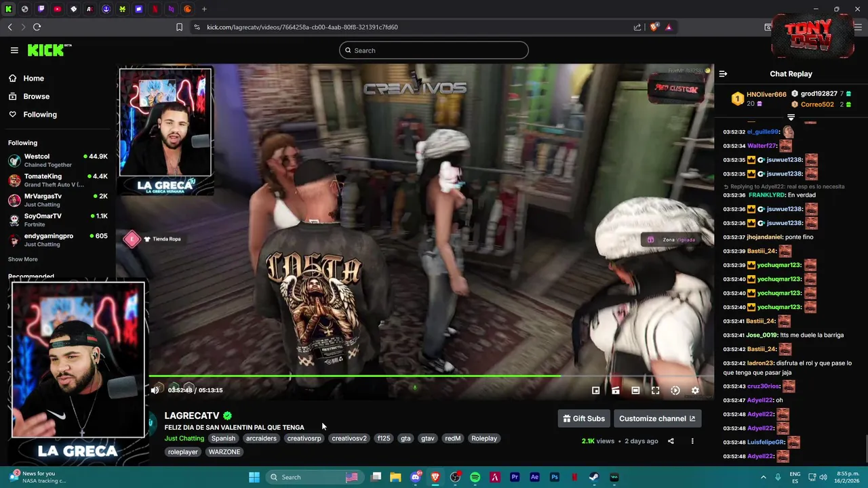Viewport: 868px width, 488px height.
Task: Toggle picture-in-picture mini player
Action: pos(595,390)
